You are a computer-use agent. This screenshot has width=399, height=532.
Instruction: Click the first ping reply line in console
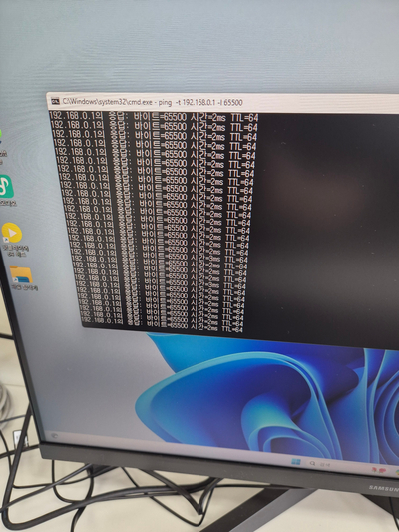tap(154, 117)
